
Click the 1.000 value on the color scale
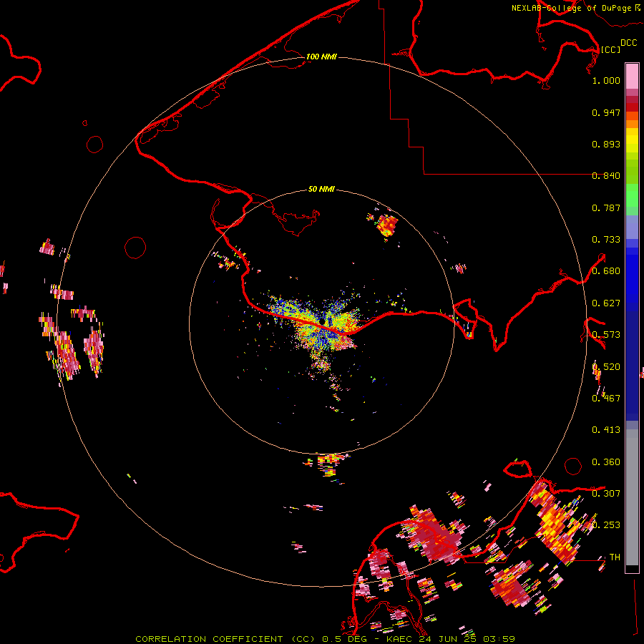[606, 80]
